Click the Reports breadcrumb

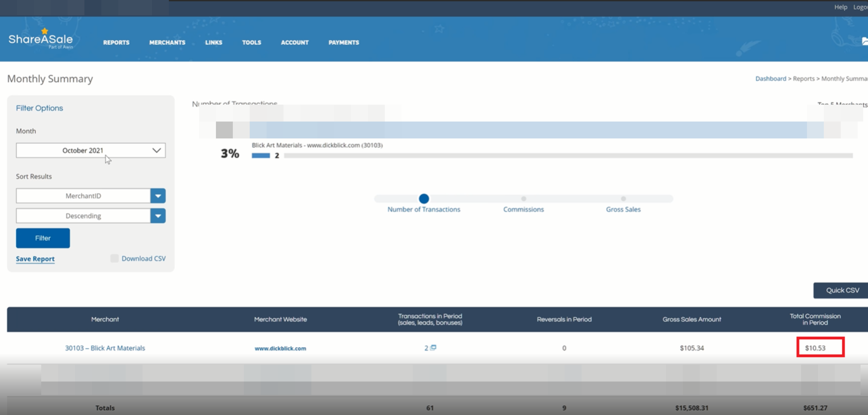coord(803,79)
